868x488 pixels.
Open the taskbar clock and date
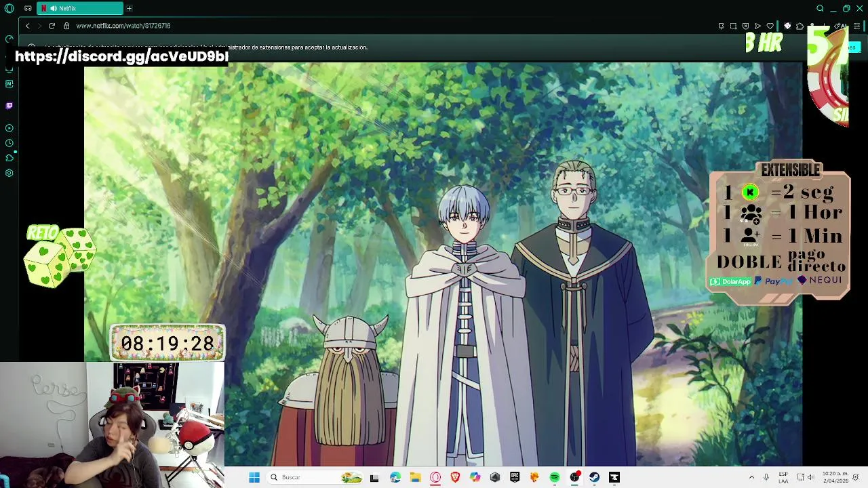click(x=835, y=477)
